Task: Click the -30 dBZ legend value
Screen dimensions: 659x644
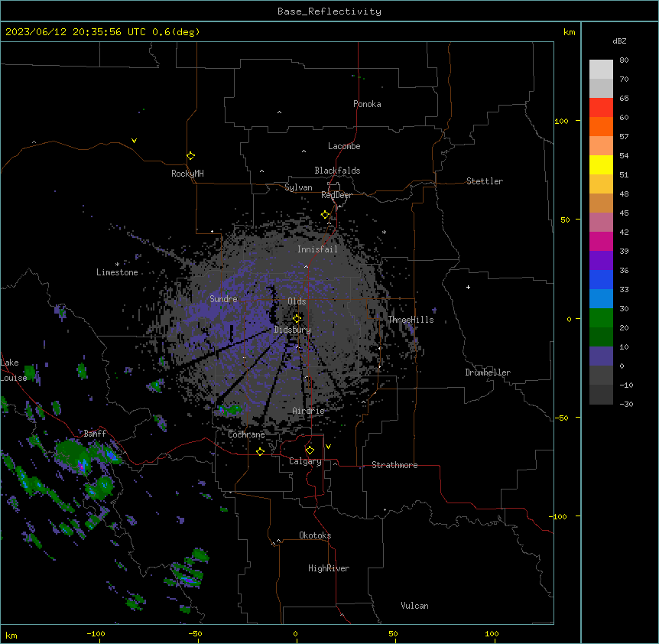Action: point(626,404)
